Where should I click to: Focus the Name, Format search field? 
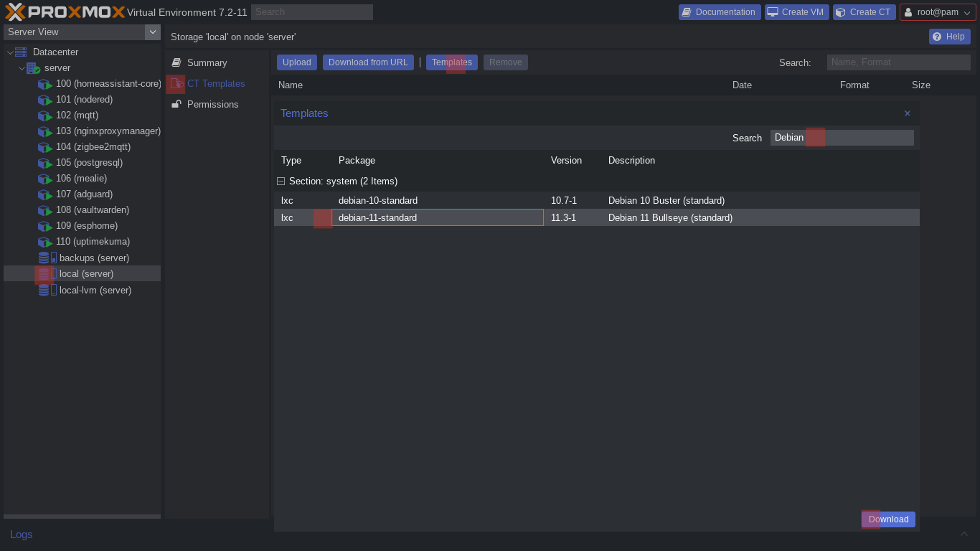899,62
